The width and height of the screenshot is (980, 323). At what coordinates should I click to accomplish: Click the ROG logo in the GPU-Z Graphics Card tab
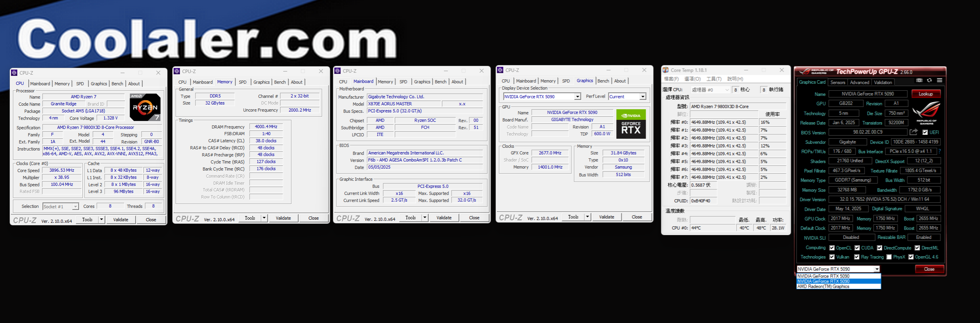point(926,113)
